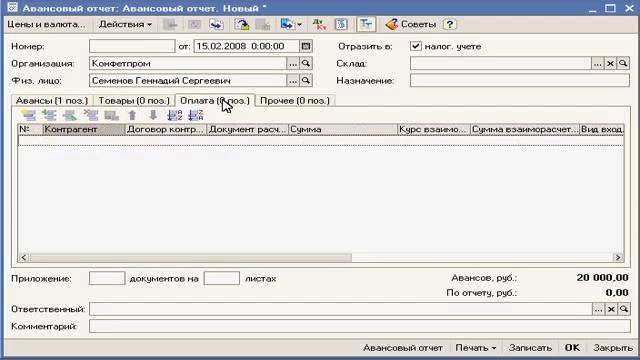Click scrollbar left arrow in table
The width and height of the screenshot is (640, 360).
(24, 258)
